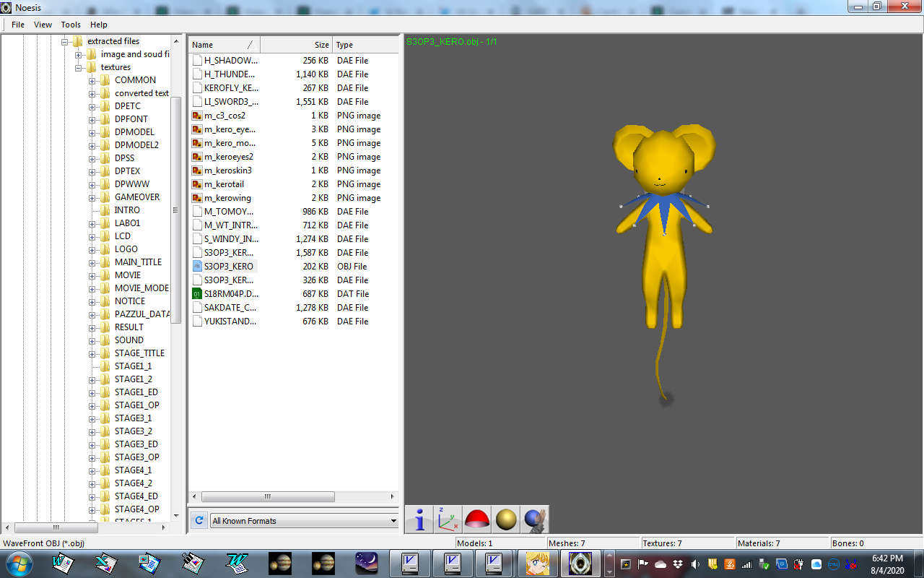Open the Dropbox tray icon
The image size is (924, 578).
point(677,564)
